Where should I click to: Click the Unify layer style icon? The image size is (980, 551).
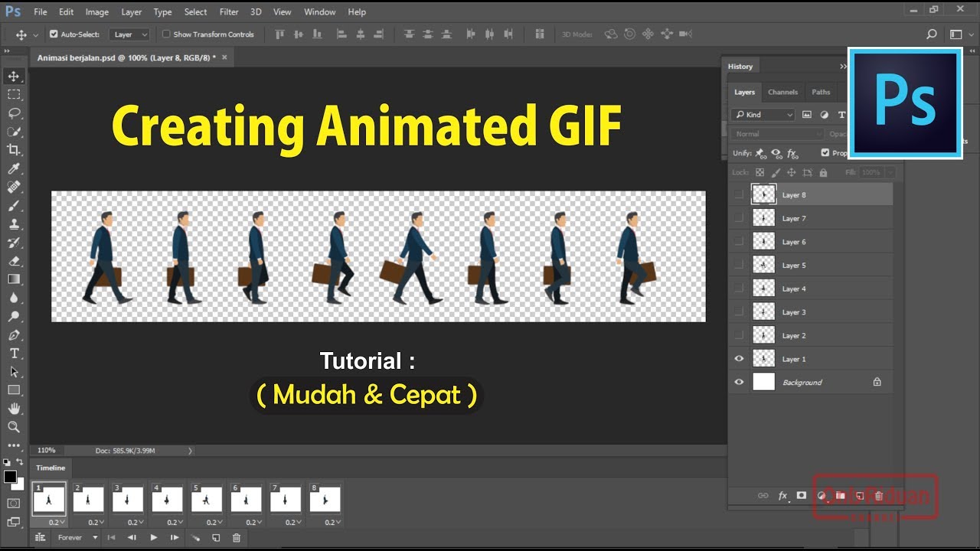tap(792, 153)
